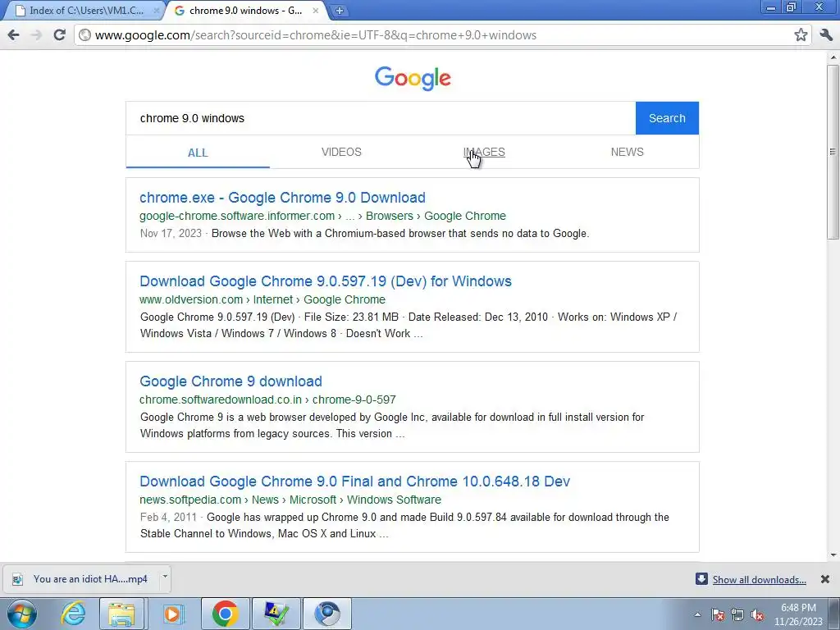
Task: Switch to VIDEOS search results
Action: [x=341, y=152]
